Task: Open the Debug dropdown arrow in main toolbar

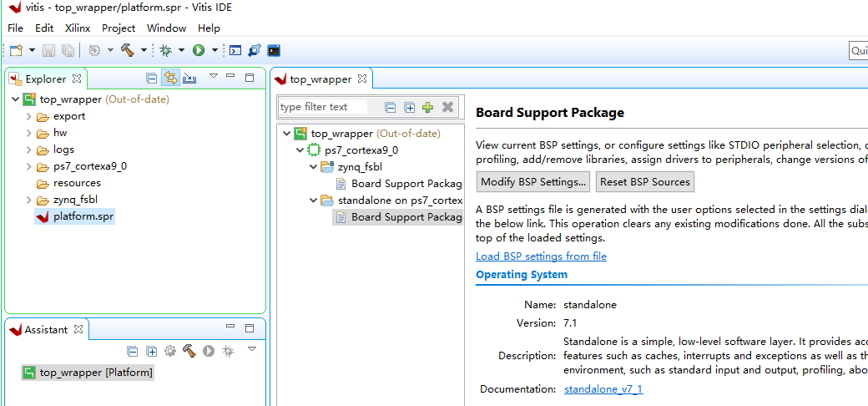Action: click(x=180, y=50)
